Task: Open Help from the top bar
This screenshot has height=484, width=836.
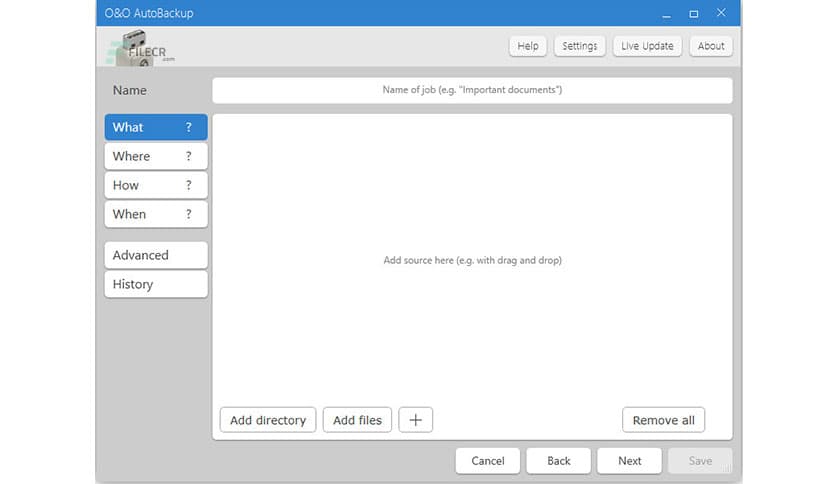Action: (528, 46)
